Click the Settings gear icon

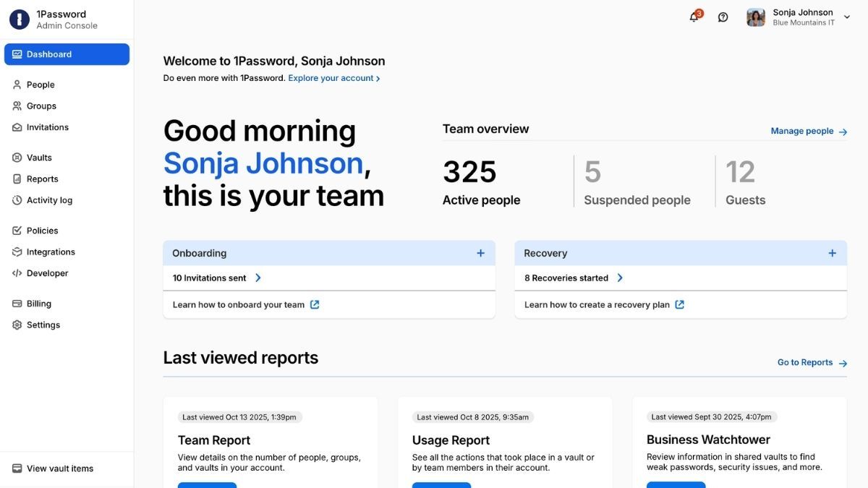coord(17,325)
